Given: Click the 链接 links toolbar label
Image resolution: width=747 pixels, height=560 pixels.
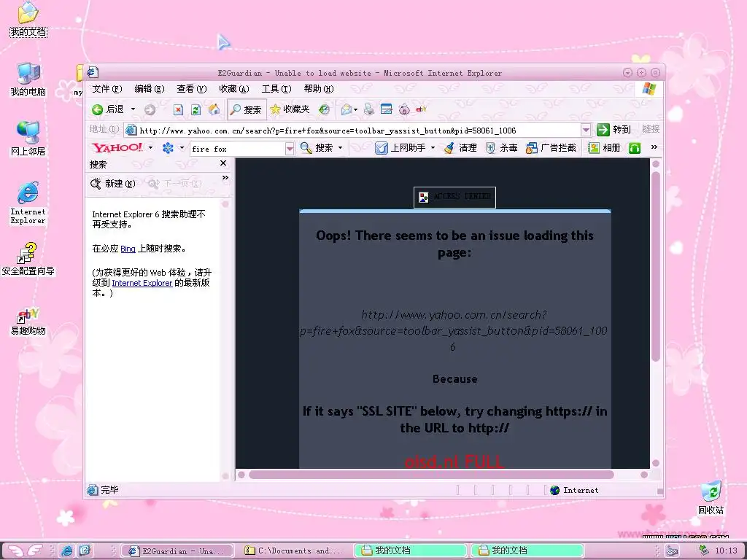Looking at the screenshot, I should click(x=651, y=129).
